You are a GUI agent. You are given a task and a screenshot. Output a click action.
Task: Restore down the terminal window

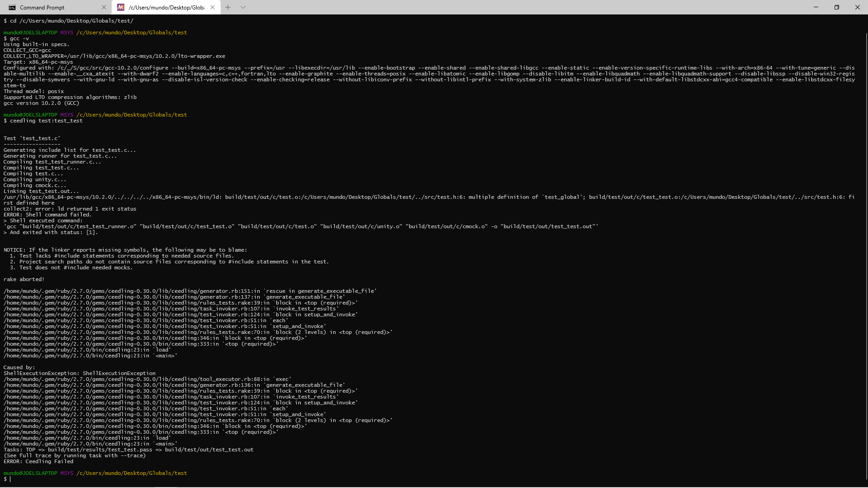click(837, 7)
